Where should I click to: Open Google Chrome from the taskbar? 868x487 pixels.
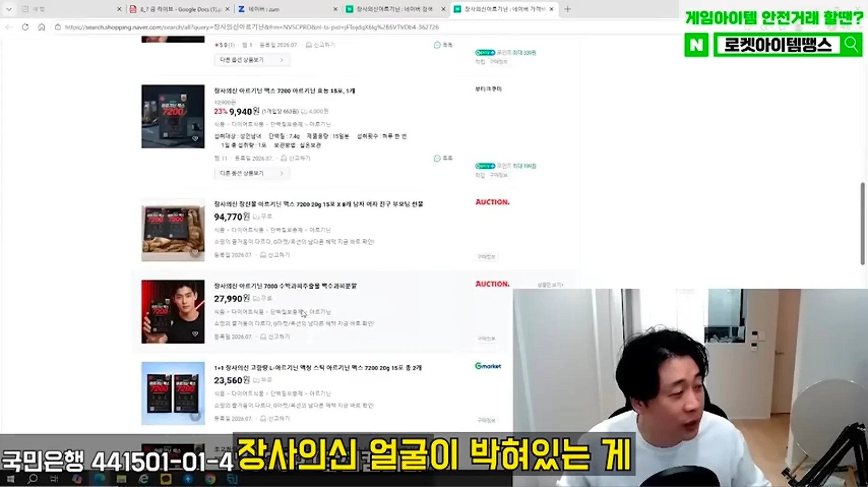210,479
